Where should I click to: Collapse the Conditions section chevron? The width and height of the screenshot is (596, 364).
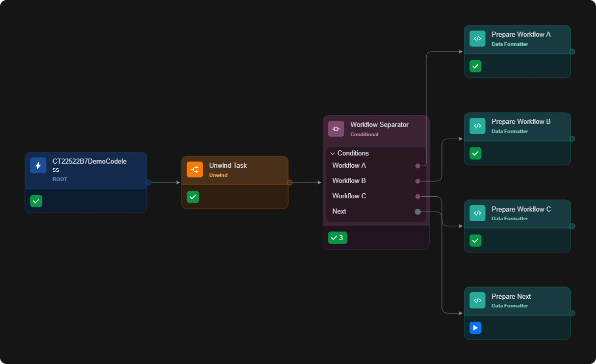[332, 153]
